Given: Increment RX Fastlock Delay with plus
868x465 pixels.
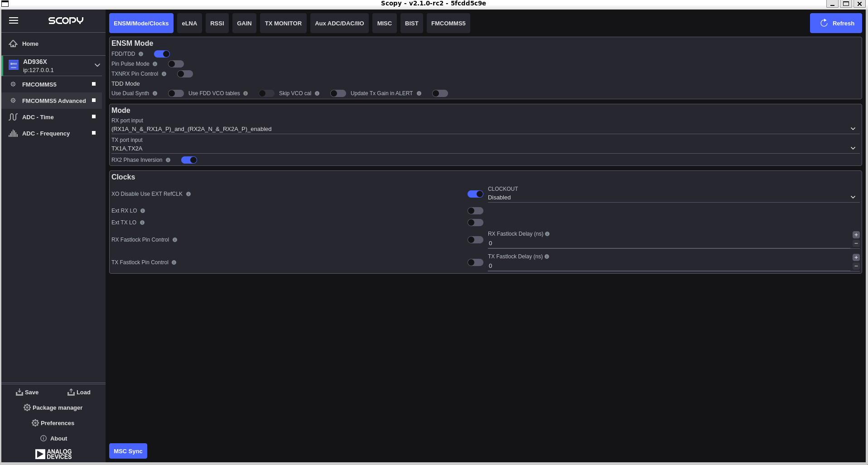Looking at the screenshot, I should (856, 235).
